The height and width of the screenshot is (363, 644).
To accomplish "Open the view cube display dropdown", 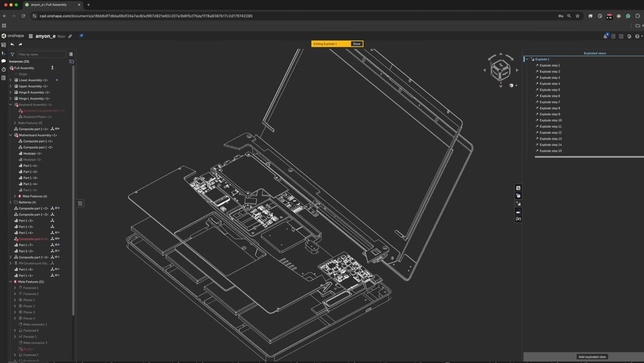I will coord(513,86).
